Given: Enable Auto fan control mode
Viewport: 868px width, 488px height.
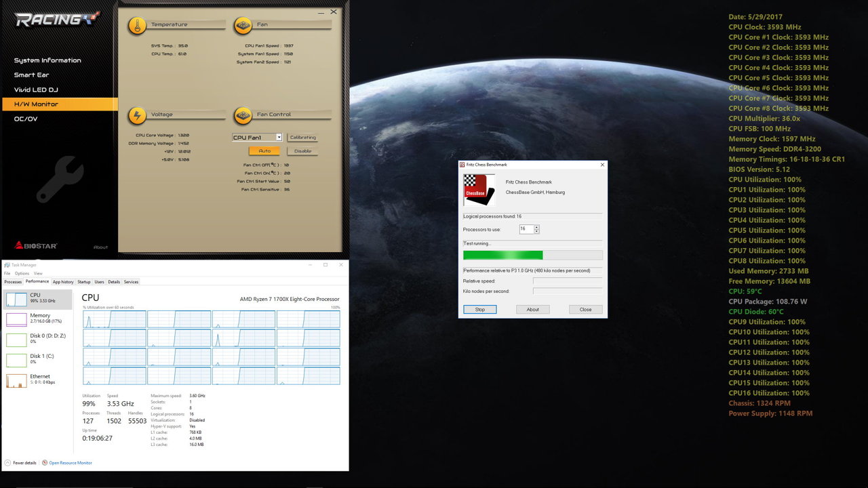Looking at the screenshot, I should tap(264, 151).
